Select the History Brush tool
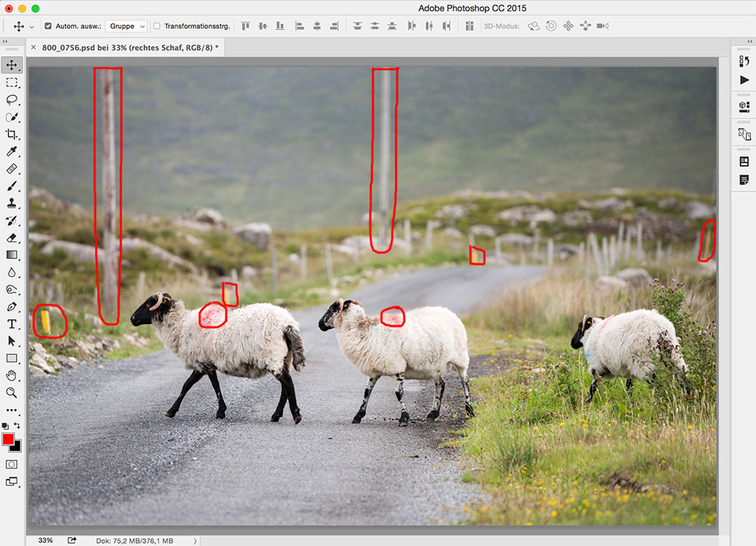Image resolution: width=756 pixels, height=546 pixels. pos(11,220)
